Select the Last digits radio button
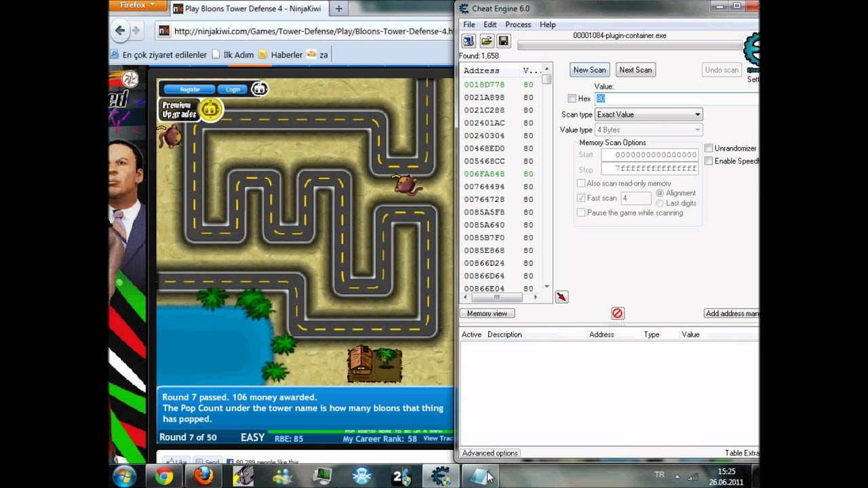Image resolution: width=868 pixels, height=488 pixels. click(x=660, y=203)
